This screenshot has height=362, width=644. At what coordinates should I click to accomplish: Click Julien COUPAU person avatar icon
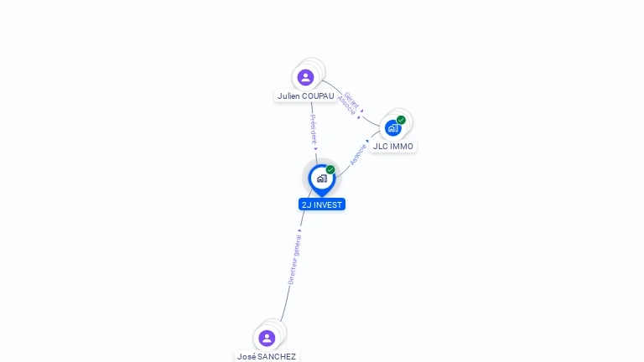[x=305, y=77]
